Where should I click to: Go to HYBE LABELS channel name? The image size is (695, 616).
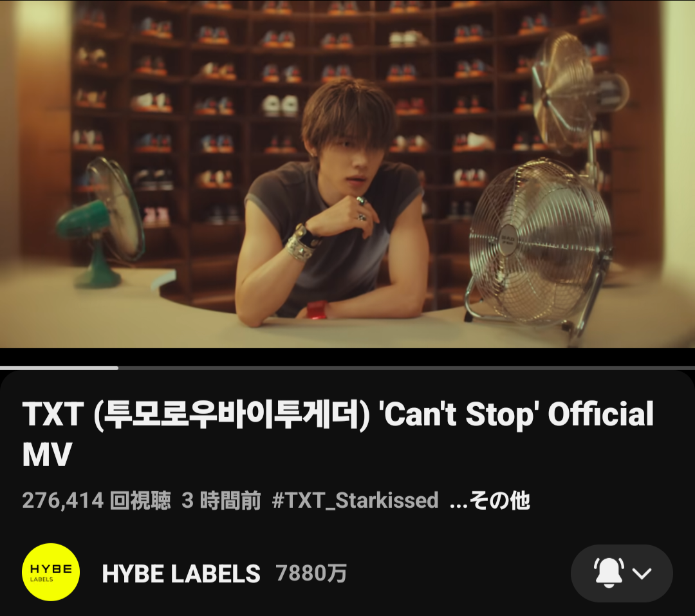pos(181,574)
